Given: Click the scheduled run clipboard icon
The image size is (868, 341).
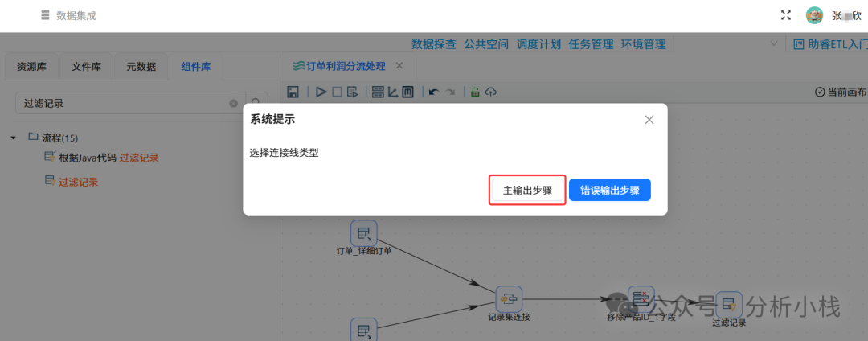Looking at the screenshot, I should click(353, 92).
